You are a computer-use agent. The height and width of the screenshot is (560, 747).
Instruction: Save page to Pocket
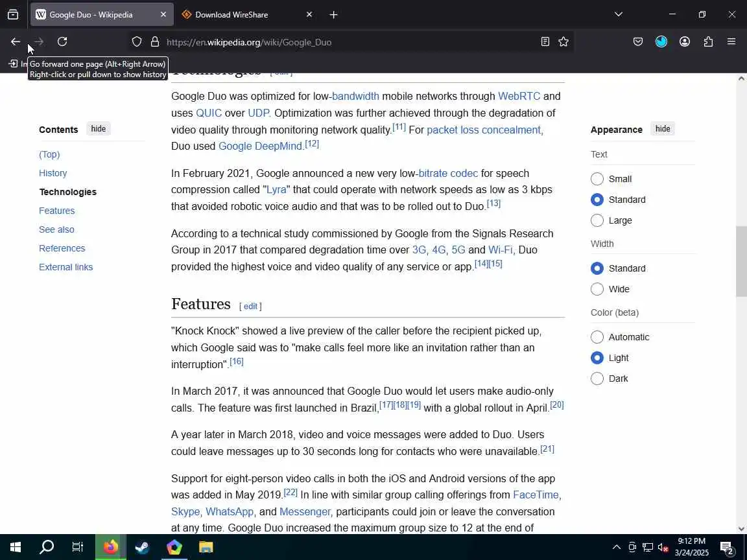(x=638, y=42)
